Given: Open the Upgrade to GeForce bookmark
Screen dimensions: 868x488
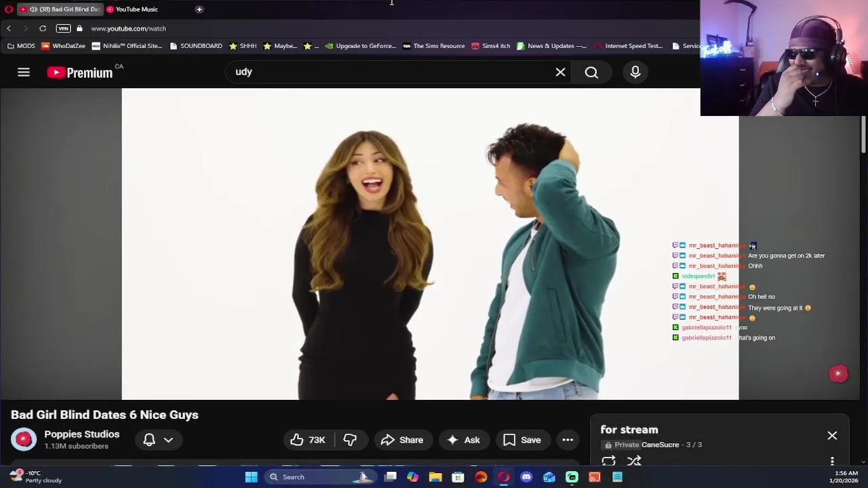Looking at the screenshot, I should pos(360,46).
